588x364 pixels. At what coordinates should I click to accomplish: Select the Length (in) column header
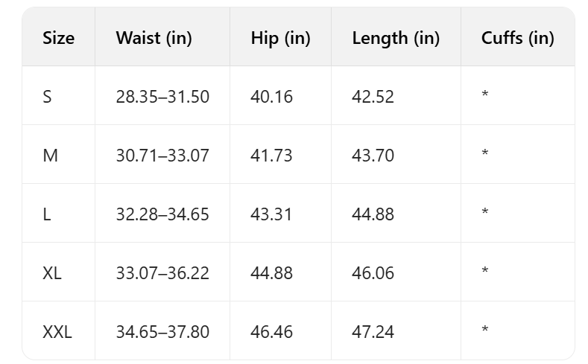(x=396, y=38)
